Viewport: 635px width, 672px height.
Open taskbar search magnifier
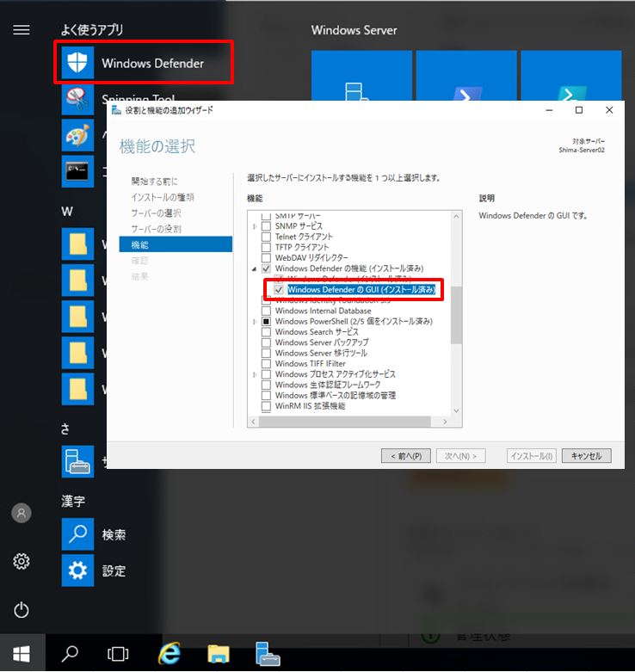pos(70,654)
